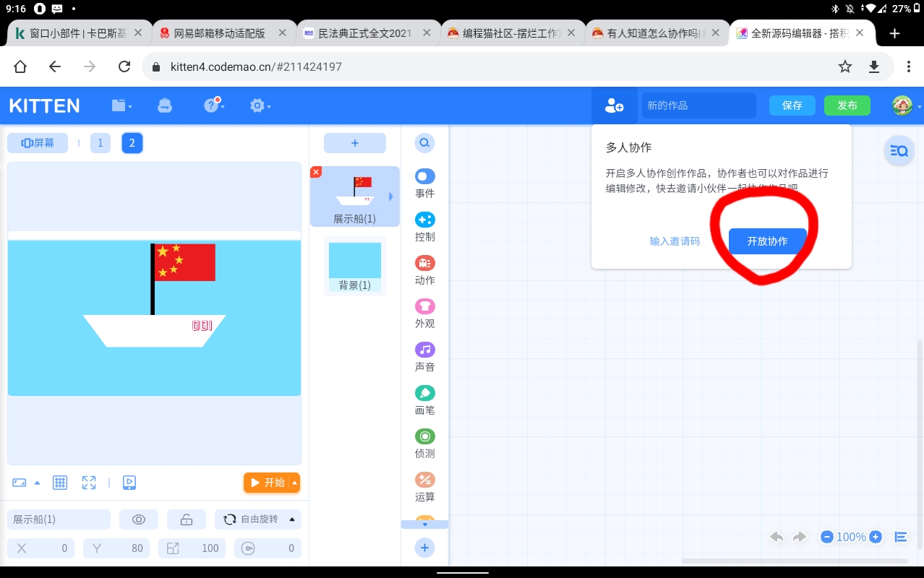Zoom in the workspace with plus
Viewport: 924px width, 578px height.
coord(876,537)
